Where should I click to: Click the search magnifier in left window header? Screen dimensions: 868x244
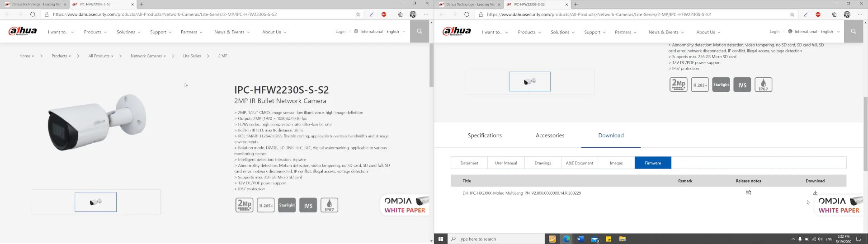click(420, 32)
